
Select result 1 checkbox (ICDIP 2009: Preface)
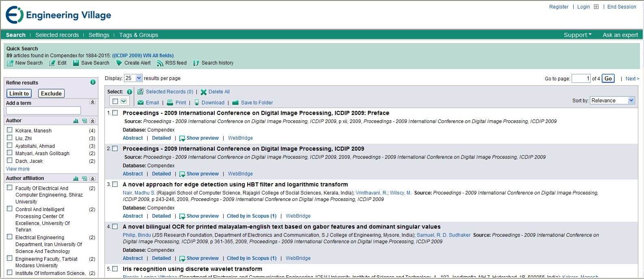tap(115, 113)
